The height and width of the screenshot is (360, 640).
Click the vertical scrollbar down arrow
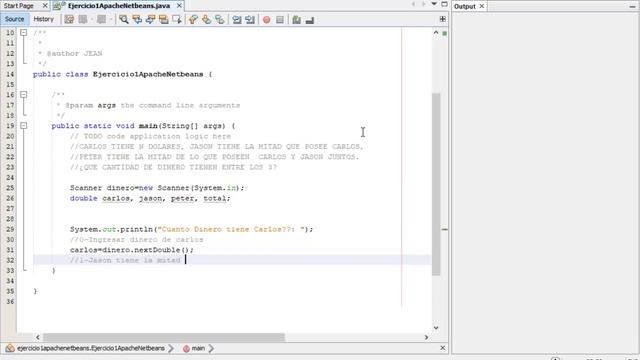click(436, 328)
